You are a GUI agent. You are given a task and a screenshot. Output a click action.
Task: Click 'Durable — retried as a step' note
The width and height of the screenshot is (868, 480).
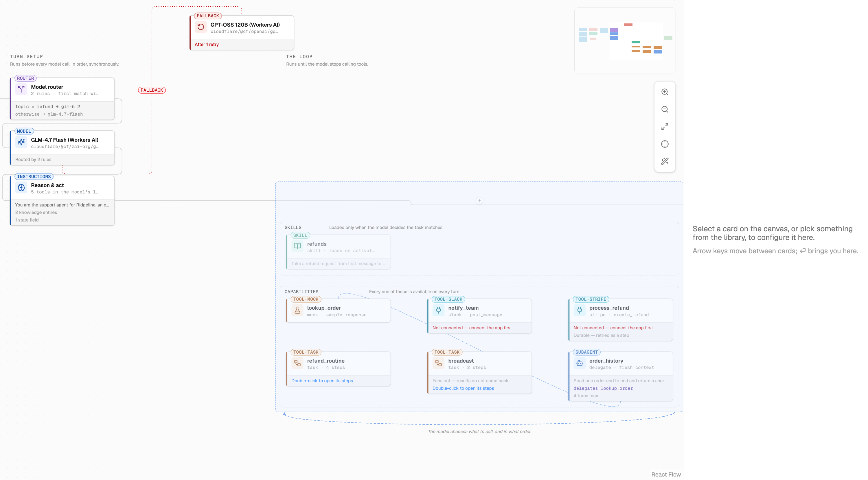coord(601,335)
